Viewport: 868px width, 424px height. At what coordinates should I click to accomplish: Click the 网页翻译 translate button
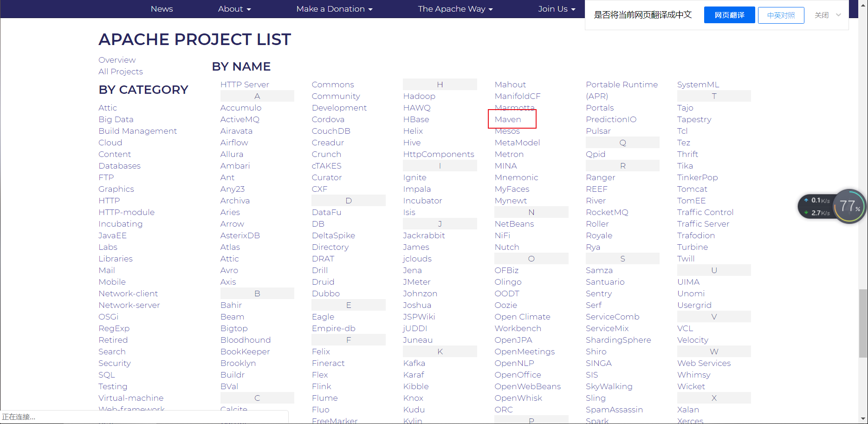[729, 15]
